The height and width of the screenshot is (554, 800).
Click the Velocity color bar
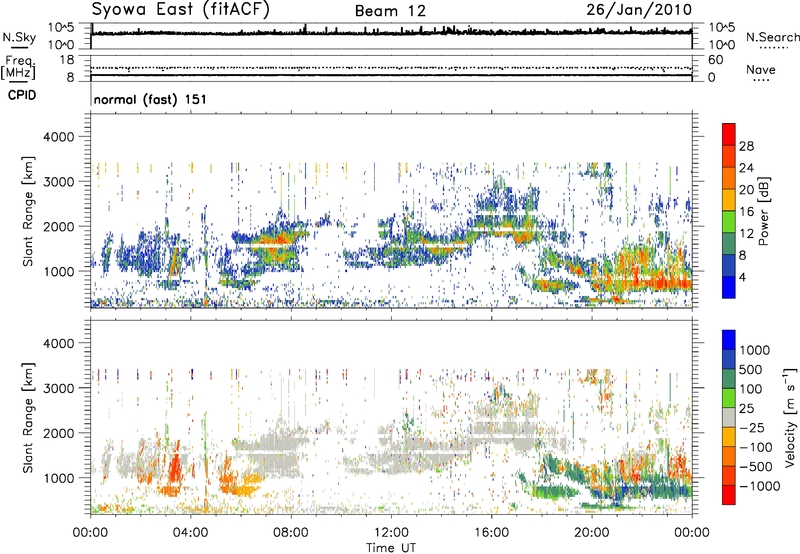point(729,417)
